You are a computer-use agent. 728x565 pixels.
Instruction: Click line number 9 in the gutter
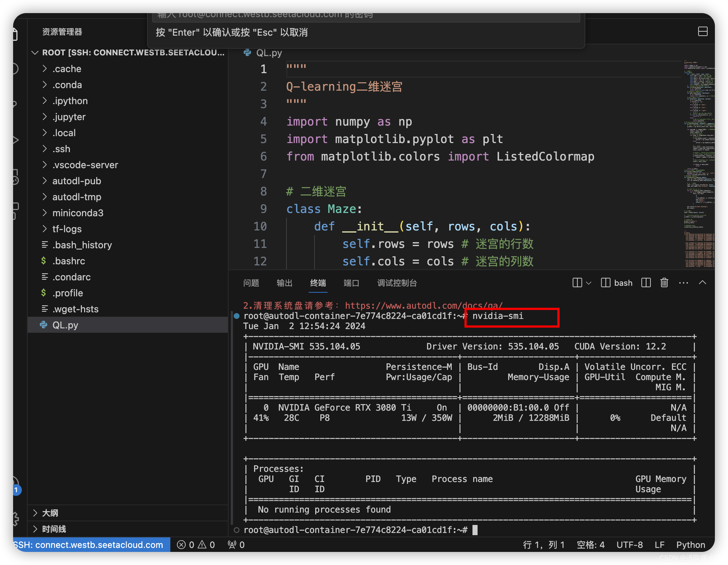pyautogui.click(x=264, y=209)
